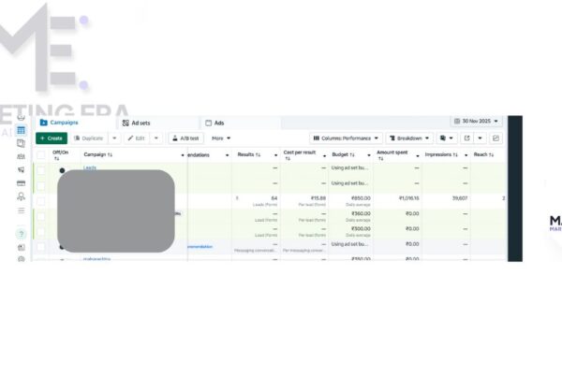Viewport: 562px width, 392px height.
Task: Sort by the Impressions column header
Action: [441, 154]
